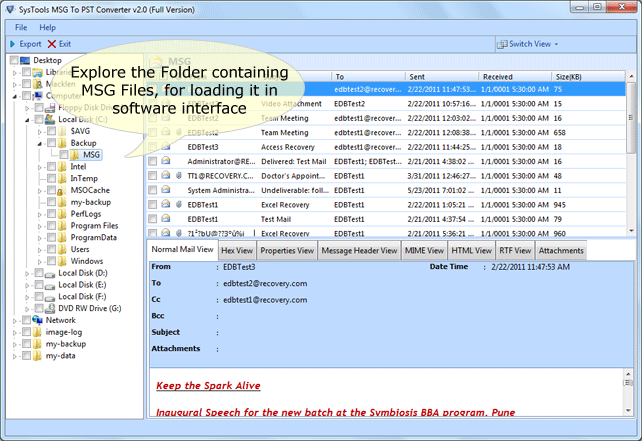Click the Network globe icon
The height and width of the screenshot is (441, 642).
coord(37,320)
